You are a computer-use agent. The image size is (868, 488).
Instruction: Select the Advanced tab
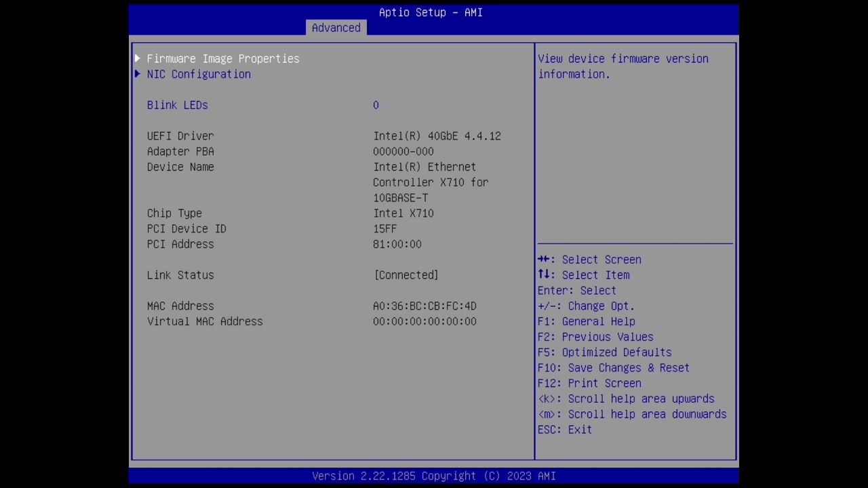[x=336, y=28]
